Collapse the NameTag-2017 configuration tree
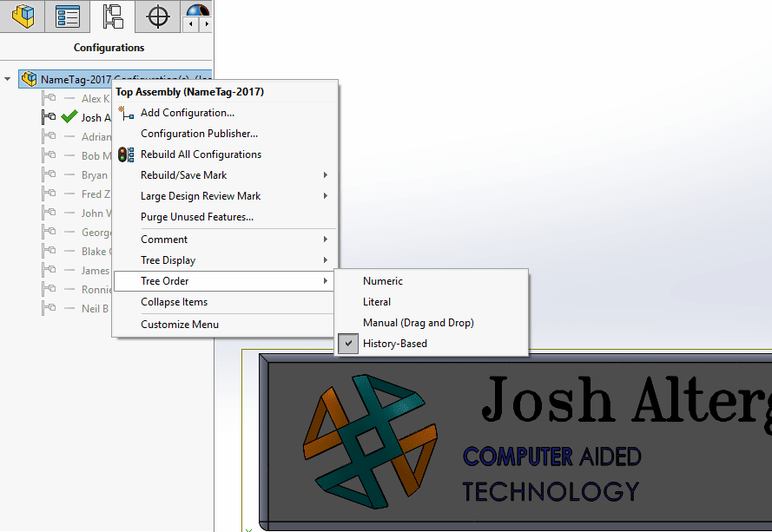The height and width of the screenshot is (532, 772). coord(8,79)
